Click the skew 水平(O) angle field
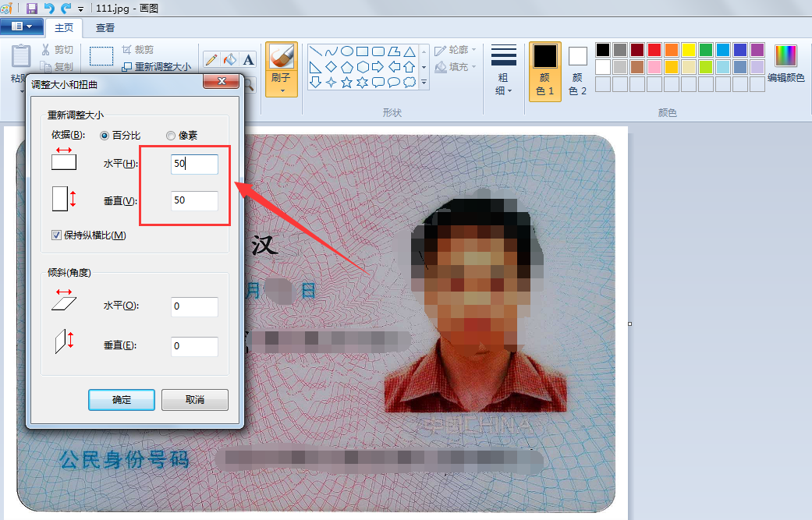 tap(195, 306)
